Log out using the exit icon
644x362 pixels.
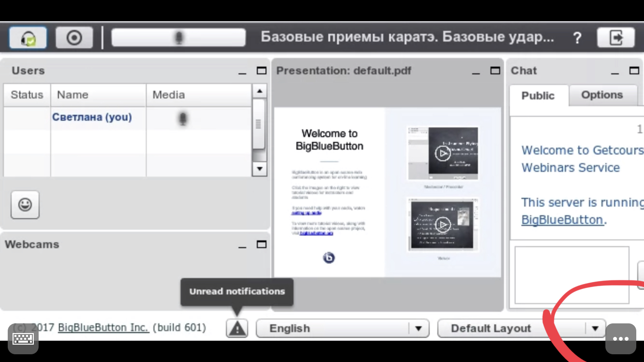pyautogui.click(x=616, y=38)
